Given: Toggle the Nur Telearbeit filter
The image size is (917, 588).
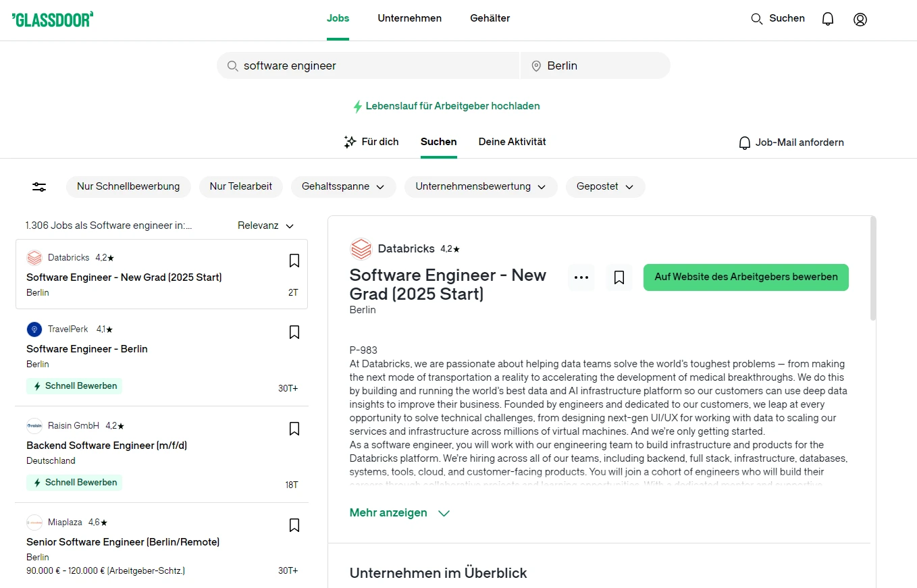Looking at the screenshot, I should [x=241, y=187].
